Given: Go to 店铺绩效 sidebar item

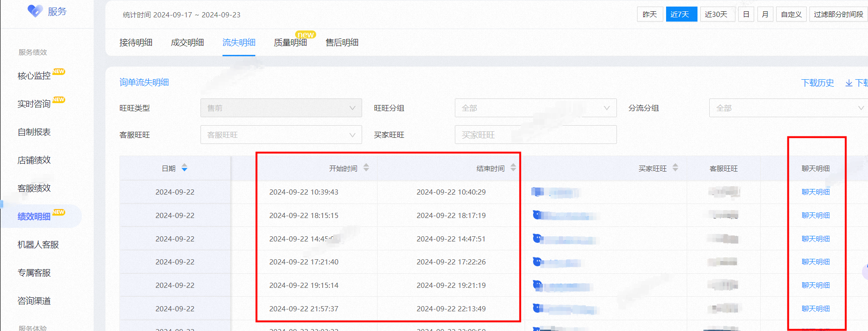Looking at the screenshot, I should [x=34, y=160].
